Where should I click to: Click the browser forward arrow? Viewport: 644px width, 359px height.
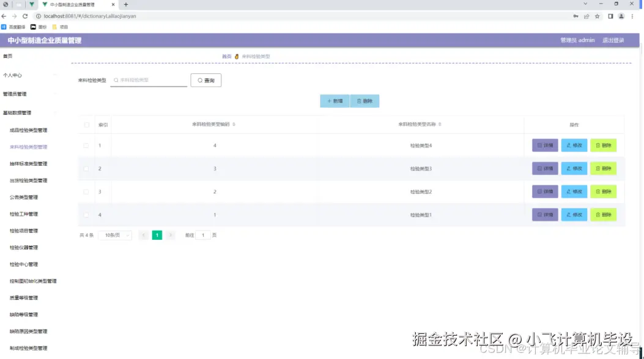(x=15, y=16)
